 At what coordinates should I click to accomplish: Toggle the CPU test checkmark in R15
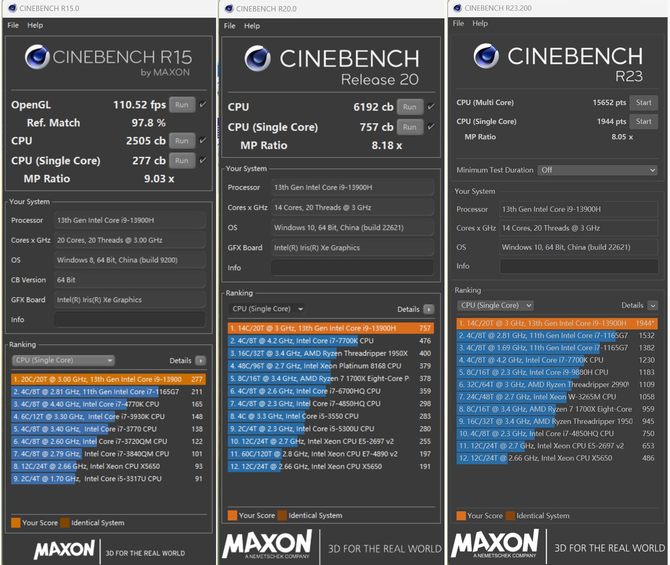pyautogui.click(x=203, y=140)
